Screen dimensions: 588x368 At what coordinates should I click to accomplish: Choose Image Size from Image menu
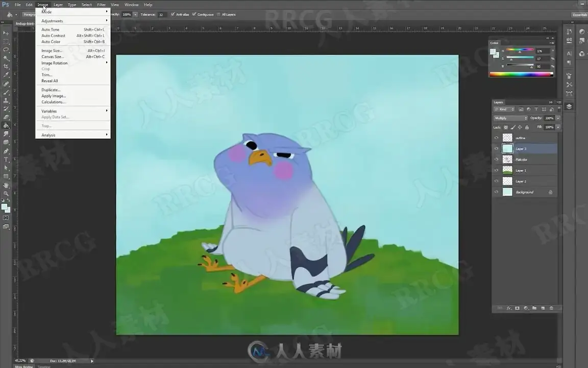[74, 51]
